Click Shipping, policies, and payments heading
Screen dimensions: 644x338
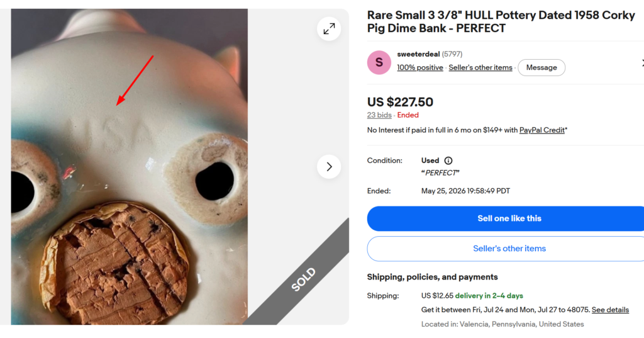coord(432,277)
